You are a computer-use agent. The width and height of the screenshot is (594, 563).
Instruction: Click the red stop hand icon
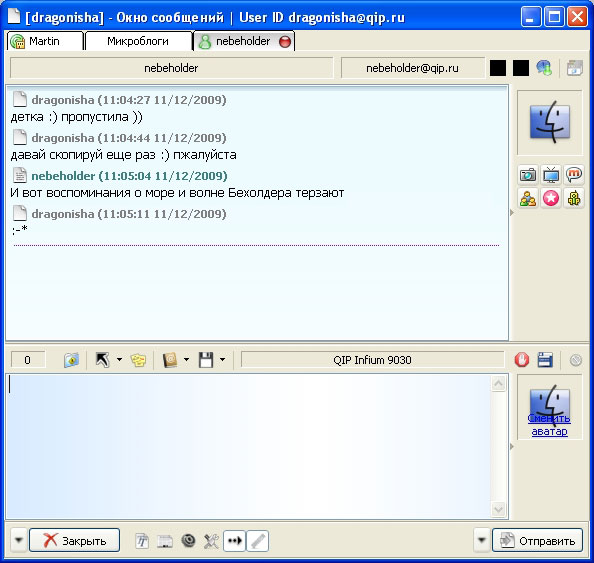pyautogui.click(x=522, y=360)
